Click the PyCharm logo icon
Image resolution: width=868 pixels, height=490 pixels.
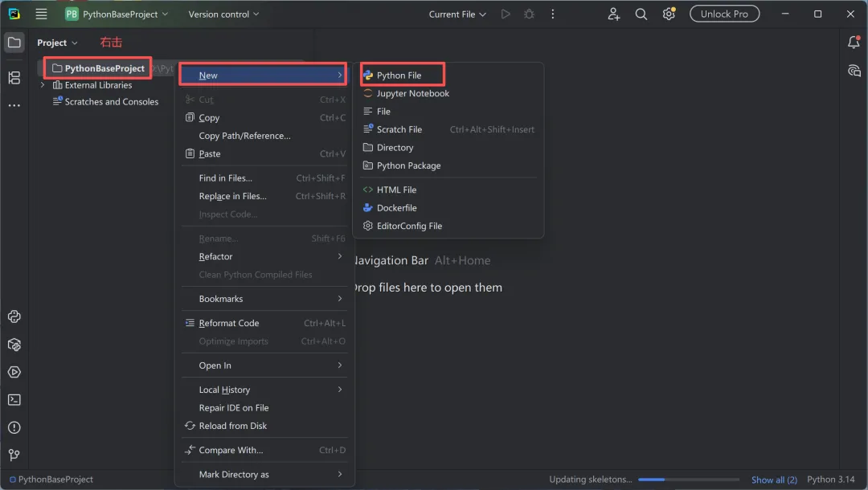[x=14, y=14]
